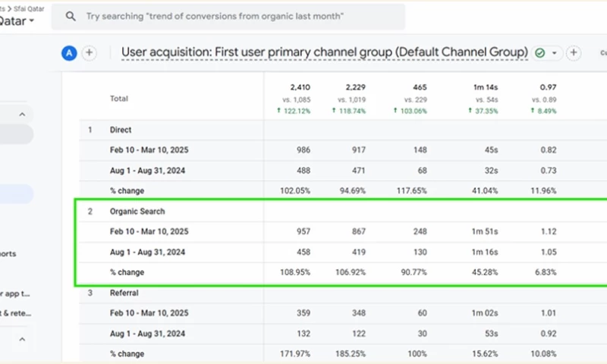Click Organic Search's 1.12 value
Viewport: 607px width, 364px height.
click(549, 232)
